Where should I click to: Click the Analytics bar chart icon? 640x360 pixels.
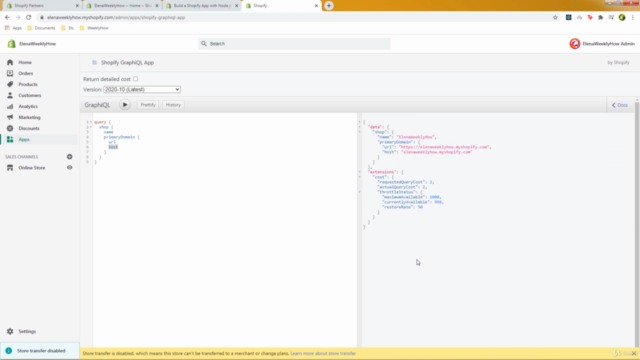(x=10, y=107)
